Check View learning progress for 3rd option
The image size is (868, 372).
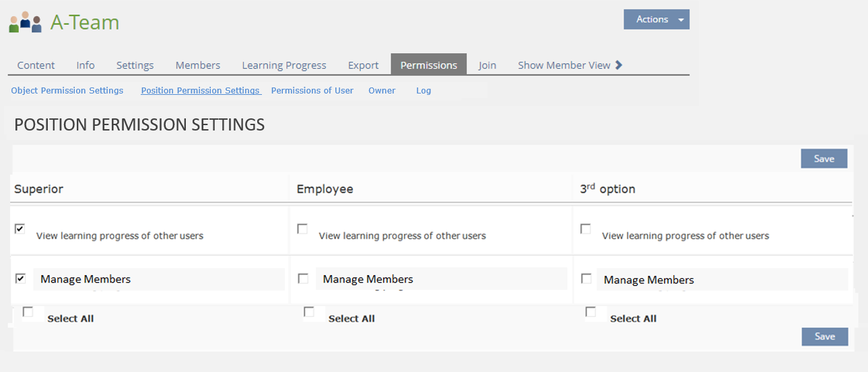pos(585,229)
